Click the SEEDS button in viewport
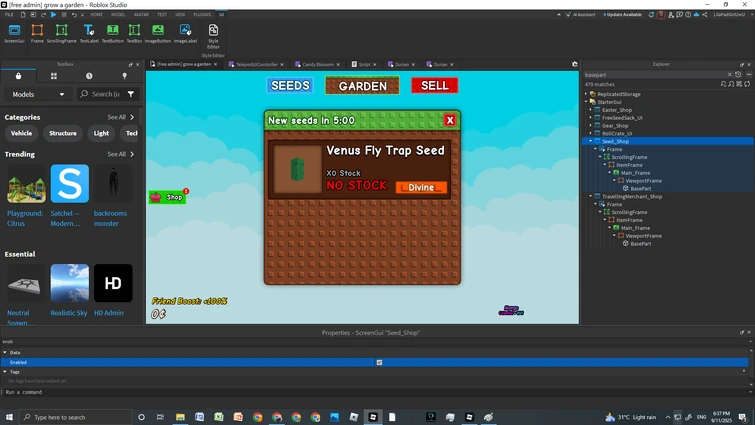 point(290,86)
